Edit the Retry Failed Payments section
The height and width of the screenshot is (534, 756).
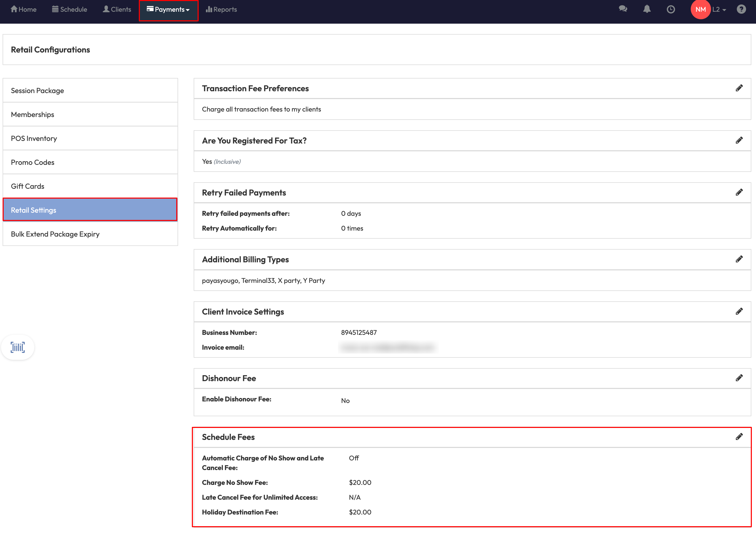tap(739, 192)
